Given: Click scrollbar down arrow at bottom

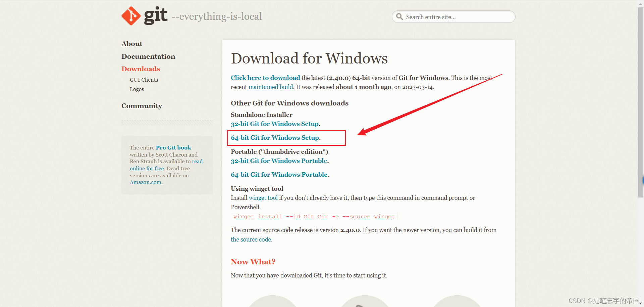Looking at the screenshot, I should [640, 304].
